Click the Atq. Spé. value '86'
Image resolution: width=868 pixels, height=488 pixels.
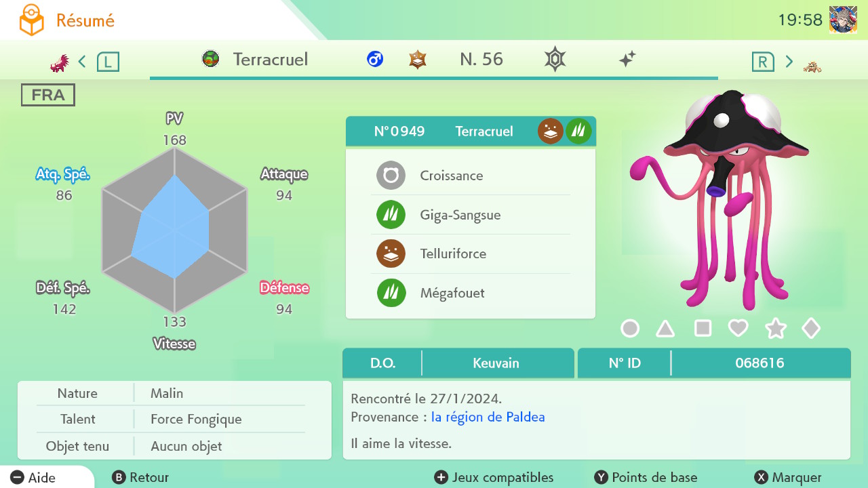point(64,196)
